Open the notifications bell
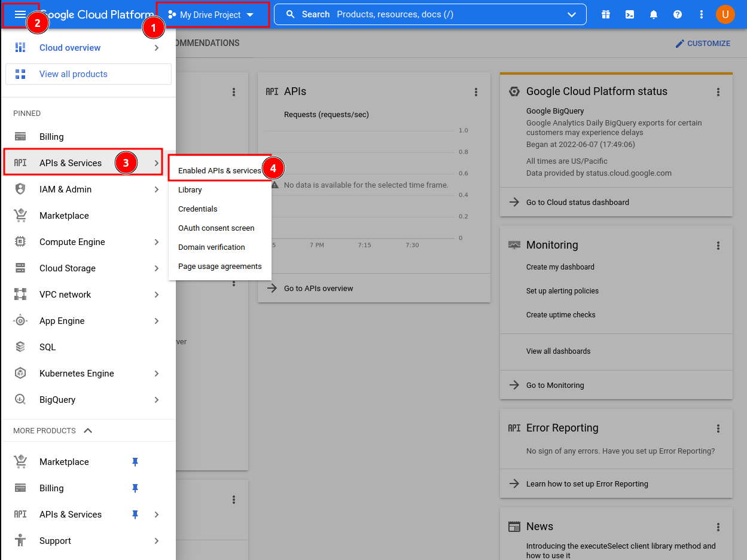The height and width of the screenshot is (560, 747). point(654,14)
